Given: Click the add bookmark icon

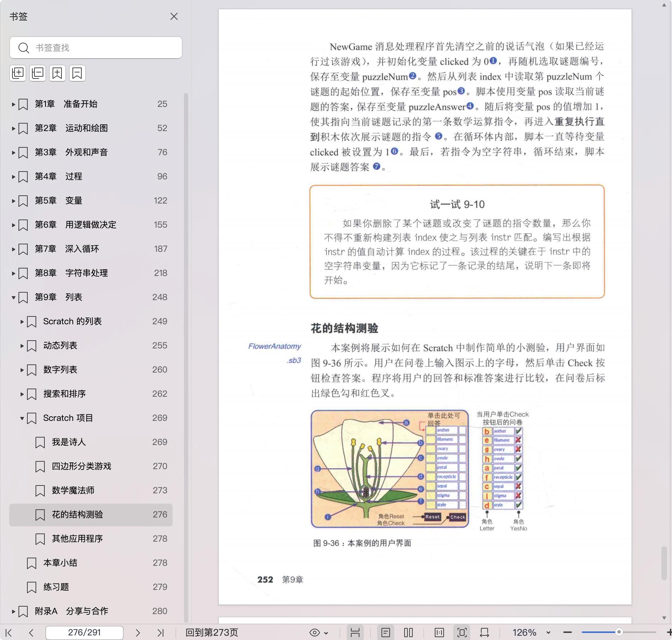Looking at the screenshot, I should (x=57, y=73).
